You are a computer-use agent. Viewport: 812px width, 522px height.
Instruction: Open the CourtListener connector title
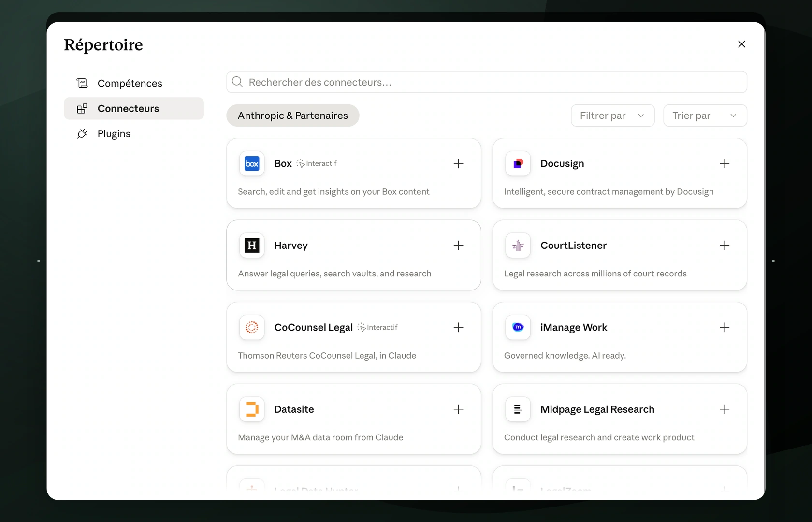(x=573, y=246)
